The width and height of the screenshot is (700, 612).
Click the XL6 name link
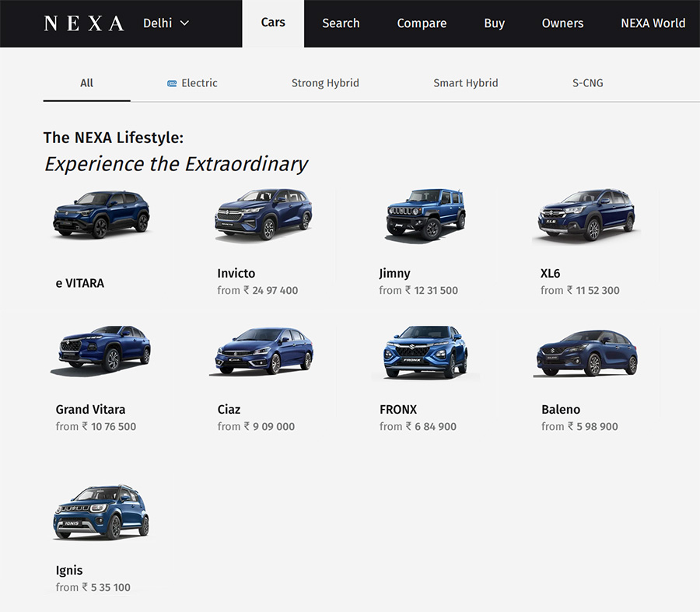pyautogui.click(x=550, y=273)
